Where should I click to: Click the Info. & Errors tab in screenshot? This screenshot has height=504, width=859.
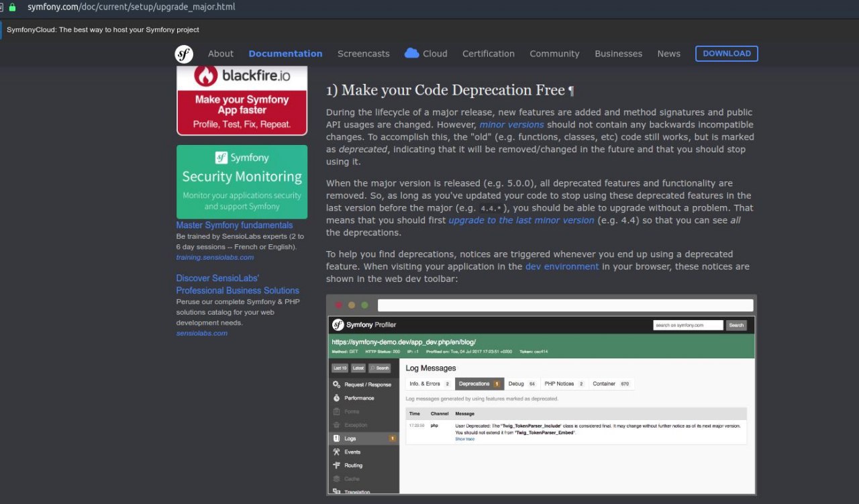point(429,384)
